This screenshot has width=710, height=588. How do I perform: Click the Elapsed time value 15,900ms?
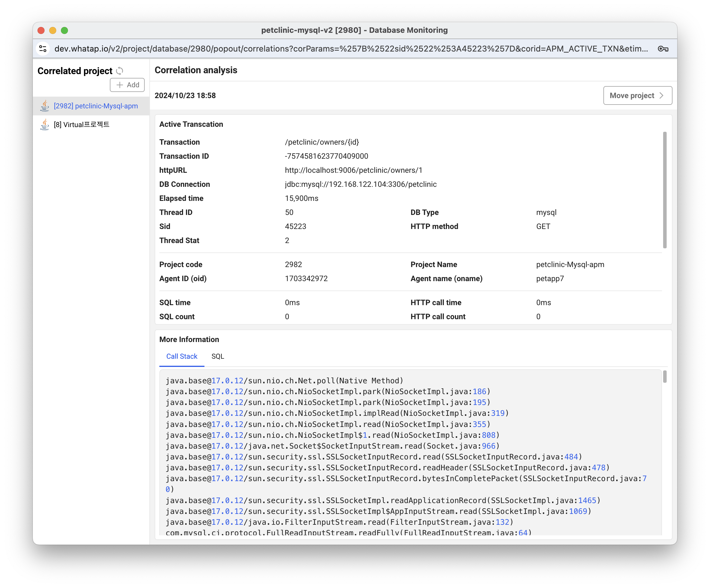[302, 198]
